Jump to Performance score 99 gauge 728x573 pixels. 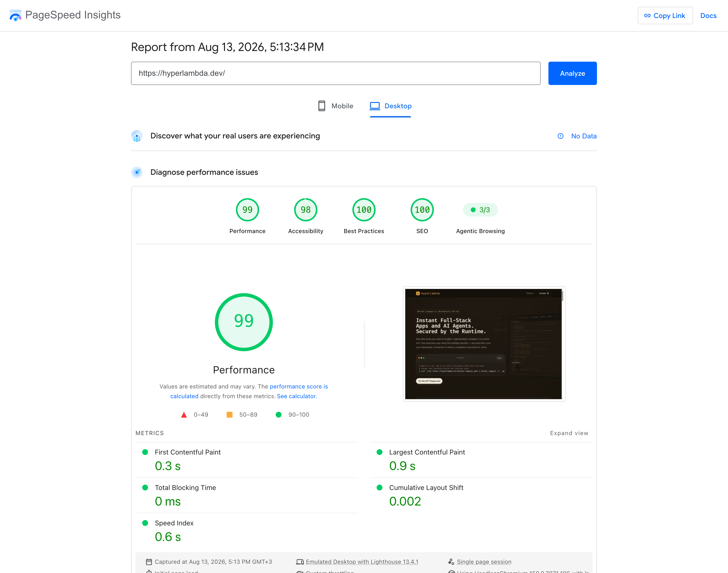(248, 210)
